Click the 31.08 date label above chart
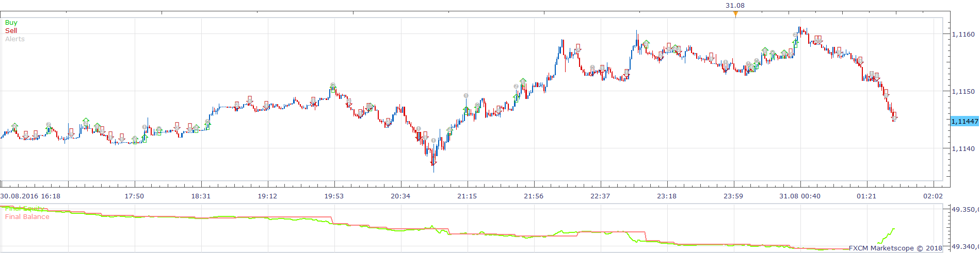The width and height of the screenshot is (980, 253). click(735, 6)
